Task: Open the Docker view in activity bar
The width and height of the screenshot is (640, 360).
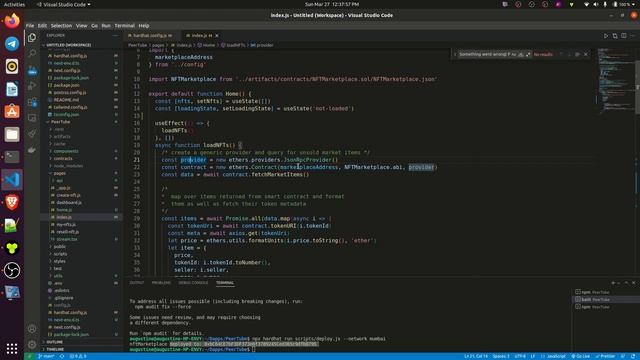Action: tap(32, 150)
